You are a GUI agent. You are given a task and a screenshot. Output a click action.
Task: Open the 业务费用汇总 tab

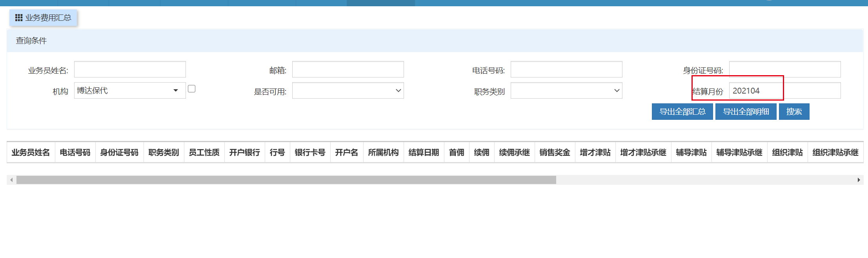pos(43,18)
